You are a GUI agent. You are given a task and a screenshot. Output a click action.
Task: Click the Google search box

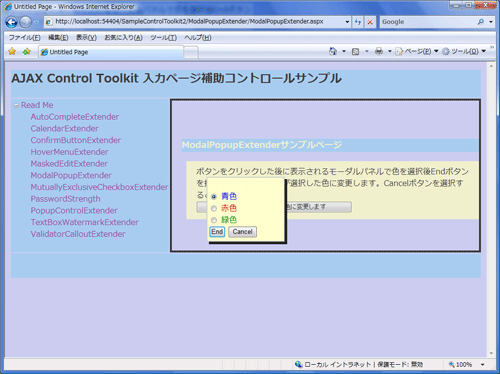[x=428, y=22]
